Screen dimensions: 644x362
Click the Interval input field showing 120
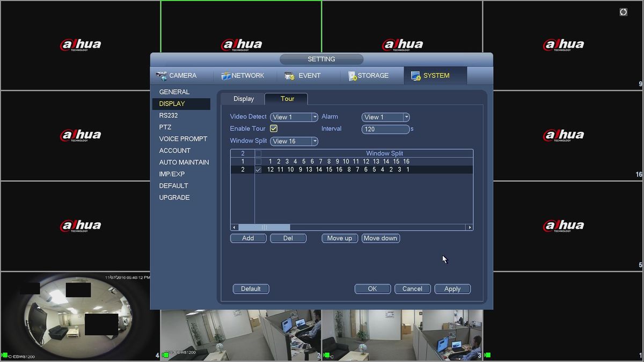coord(385,129)
